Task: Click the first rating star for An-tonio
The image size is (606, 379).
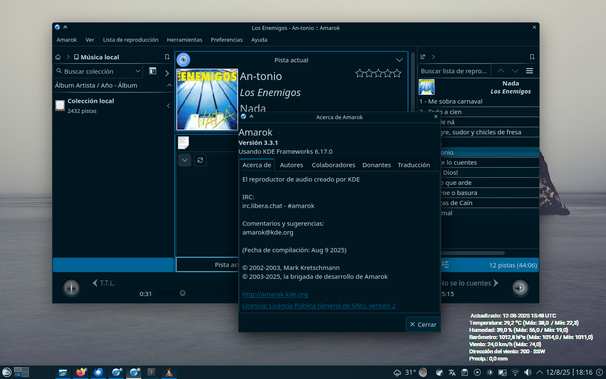Action: (359, 73)
